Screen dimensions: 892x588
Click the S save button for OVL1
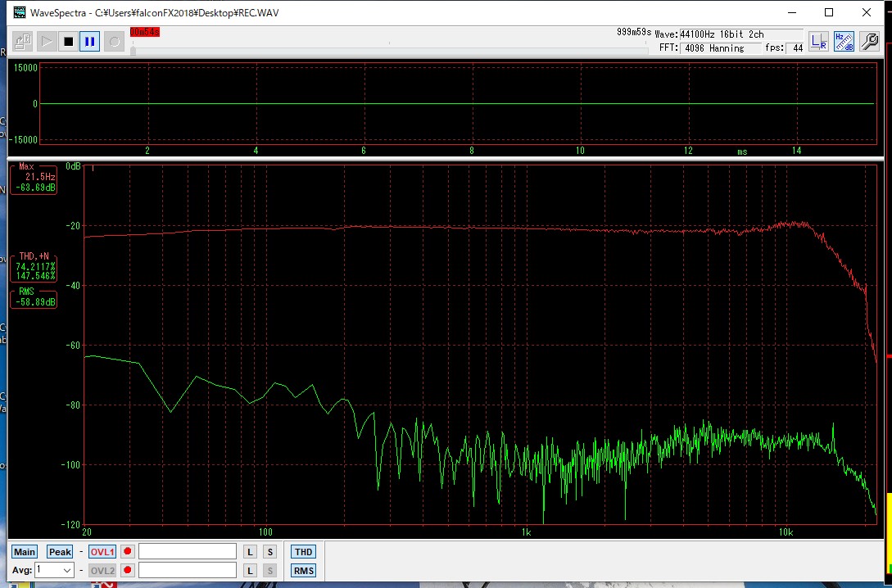click(269, 552)
